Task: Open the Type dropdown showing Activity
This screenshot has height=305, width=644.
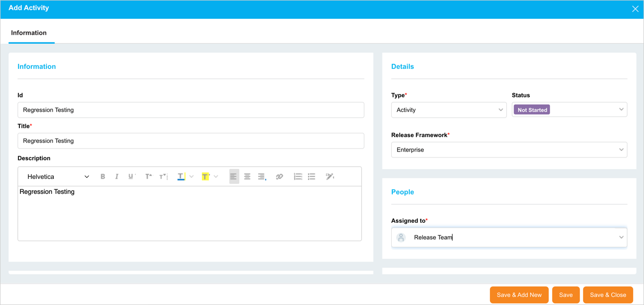Action: pyautogui.click(x=449, y=110)
